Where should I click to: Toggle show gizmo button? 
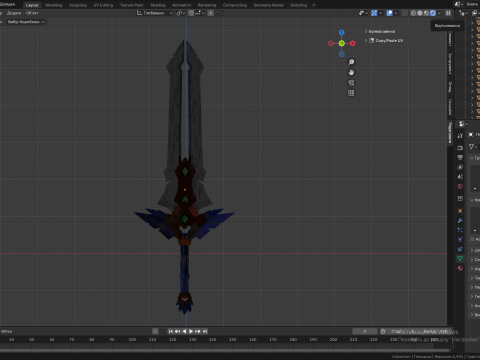point(374,13)
